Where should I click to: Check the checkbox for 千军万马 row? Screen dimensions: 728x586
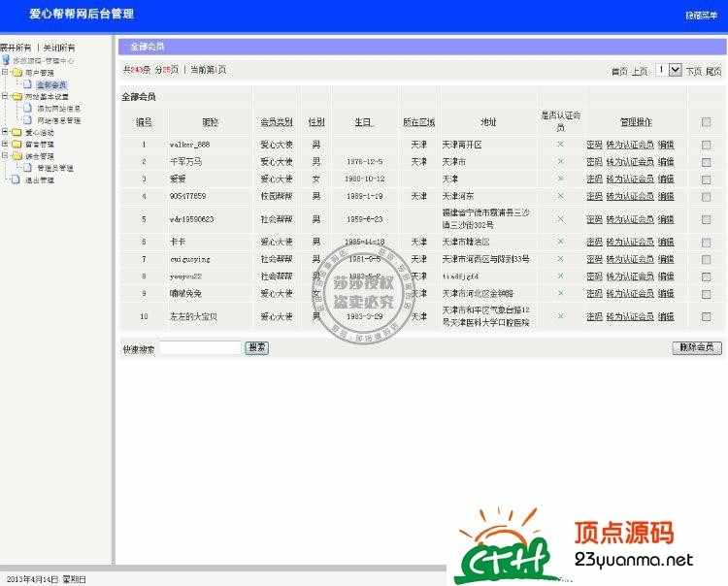click(706, 162)
